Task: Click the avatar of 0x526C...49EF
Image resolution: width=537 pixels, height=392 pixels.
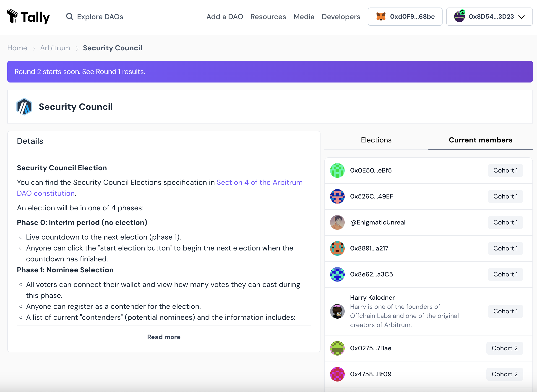Action: (337, 196)
